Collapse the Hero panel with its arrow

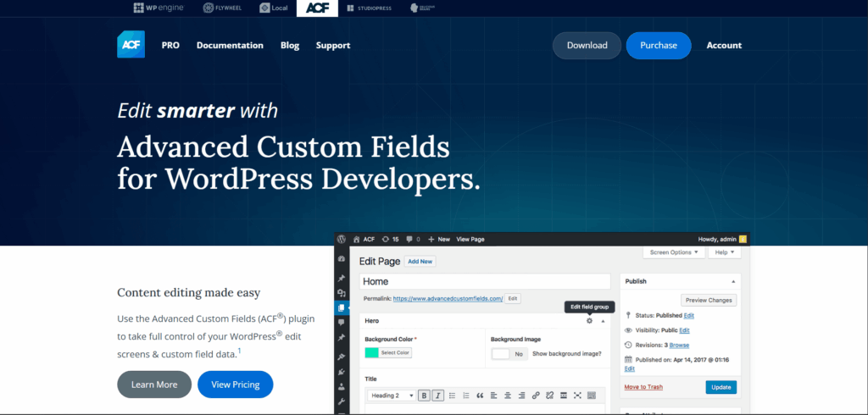[603, 321]
